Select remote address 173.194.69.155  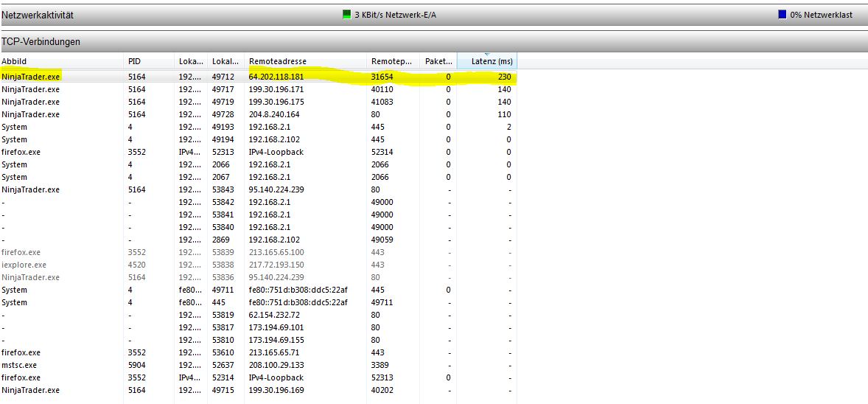(x=277, y=340)
